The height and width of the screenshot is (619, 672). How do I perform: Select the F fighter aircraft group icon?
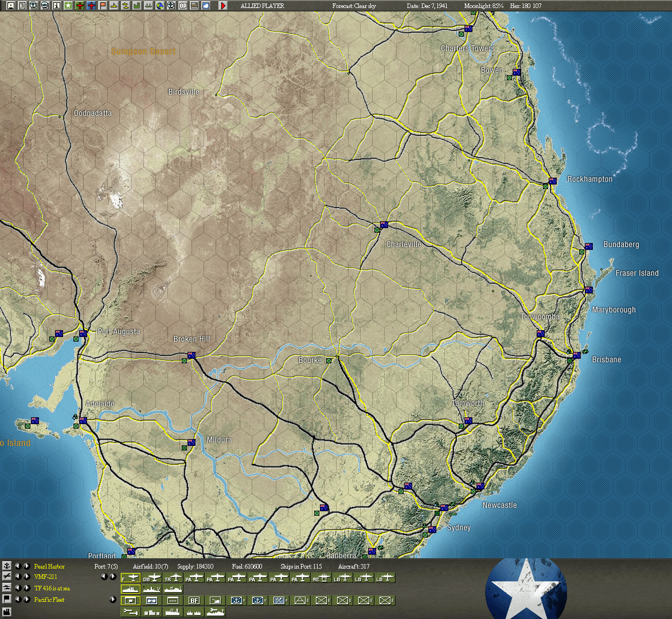pyautogui.click(x=131, y=578)
